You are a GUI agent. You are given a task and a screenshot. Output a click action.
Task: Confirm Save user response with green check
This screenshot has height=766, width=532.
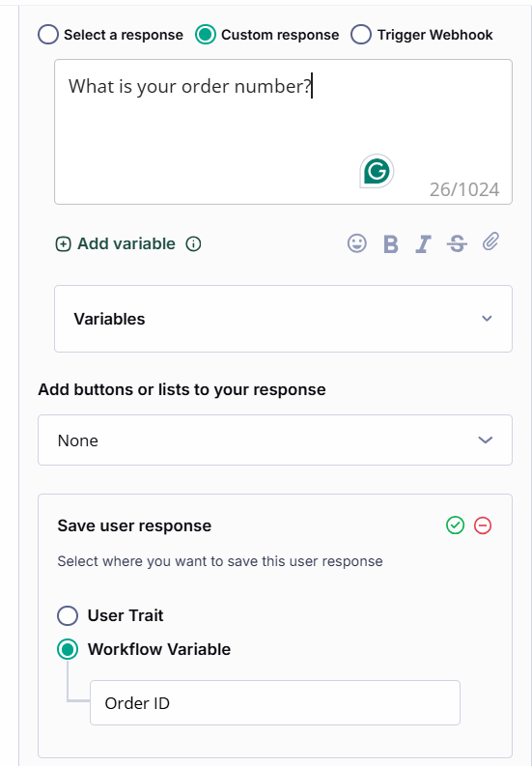coord(456,525)
